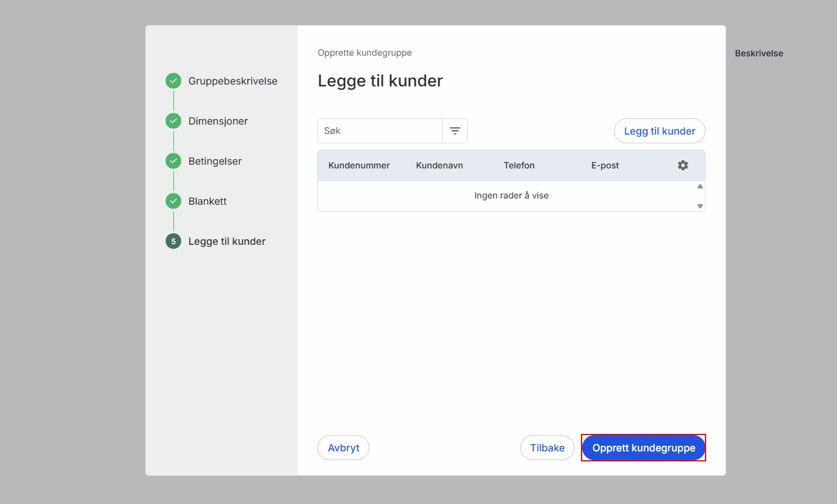
Task: Cancel the wizard with the Avbryt button
Action: (343, 447)
